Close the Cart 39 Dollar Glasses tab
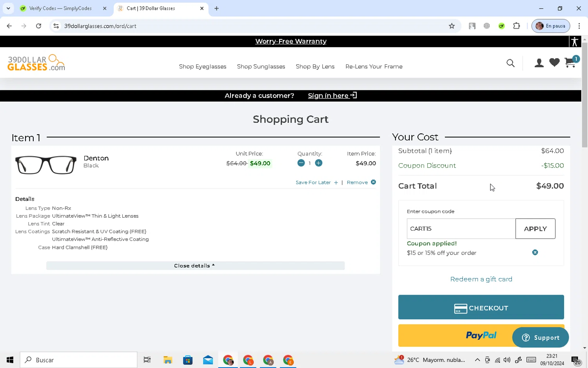588x368 pixels. (202, 8)
